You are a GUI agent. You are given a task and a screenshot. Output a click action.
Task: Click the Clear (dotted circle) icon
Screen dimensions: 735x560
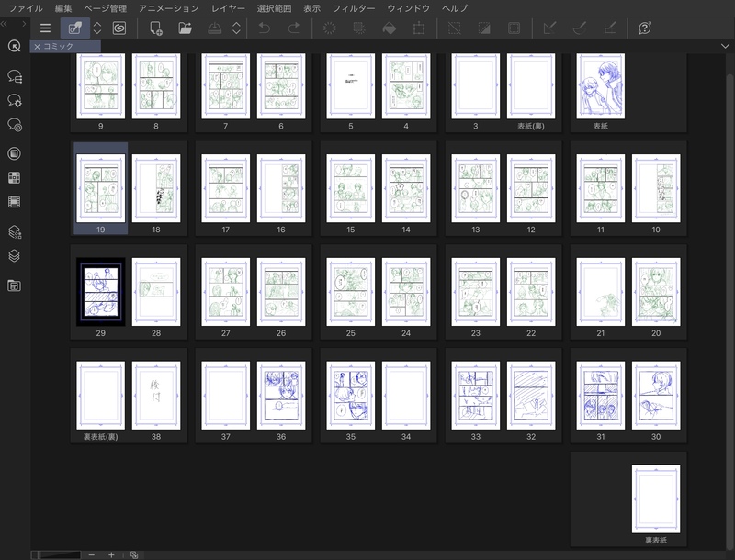coord(330,28)
